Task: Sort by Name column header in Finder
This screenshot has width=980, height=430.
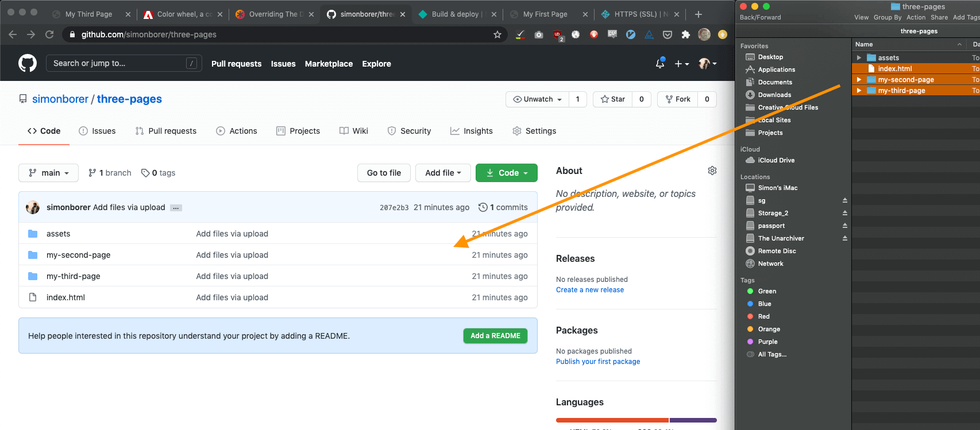Action: 909,44
